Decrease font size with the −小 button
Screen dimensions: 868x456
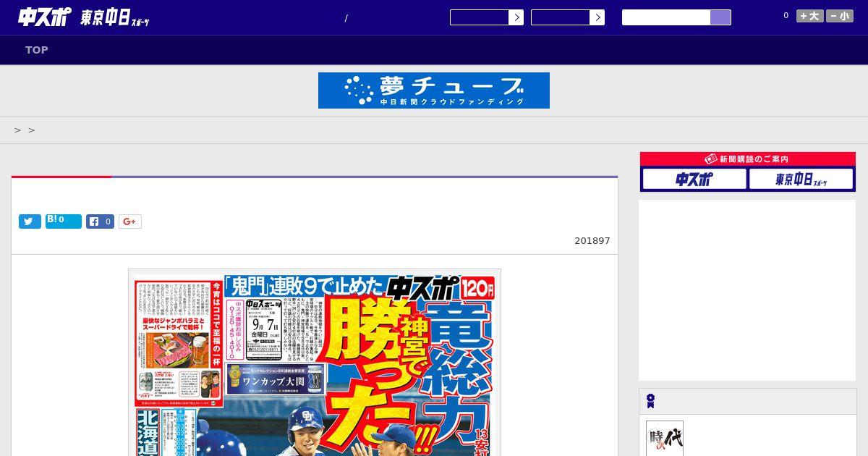pos(840,16)
